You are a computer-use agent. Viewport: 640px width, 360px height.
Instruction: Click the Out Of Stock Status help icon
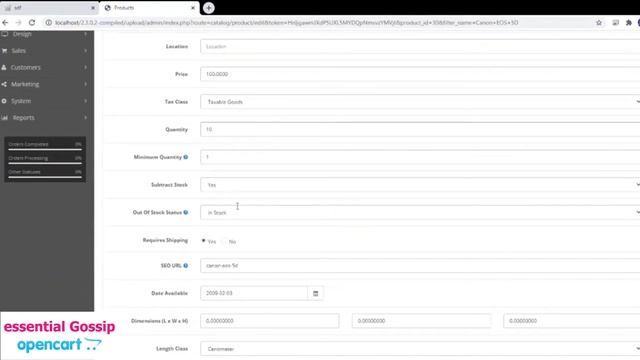186,212
